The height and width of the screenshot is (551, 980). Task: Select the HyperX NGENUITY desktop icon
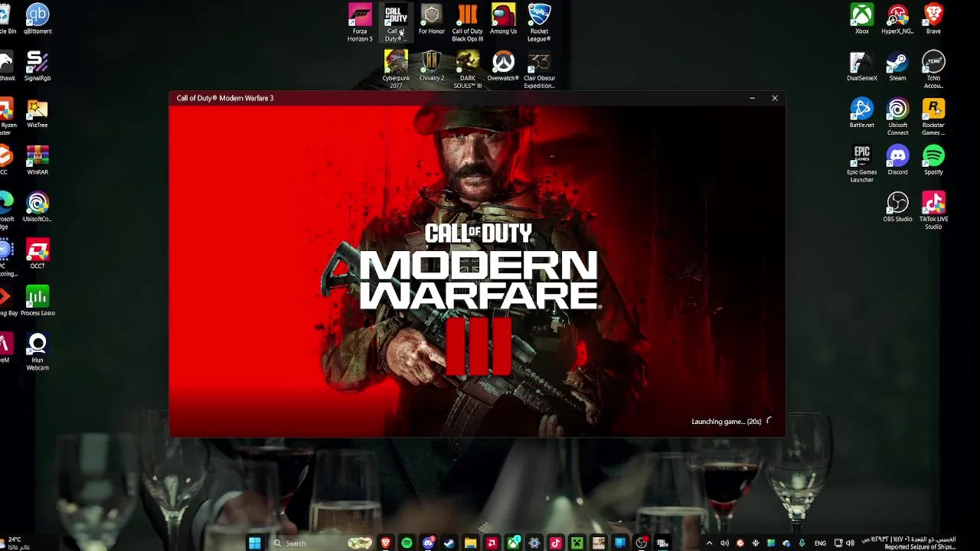897,19
